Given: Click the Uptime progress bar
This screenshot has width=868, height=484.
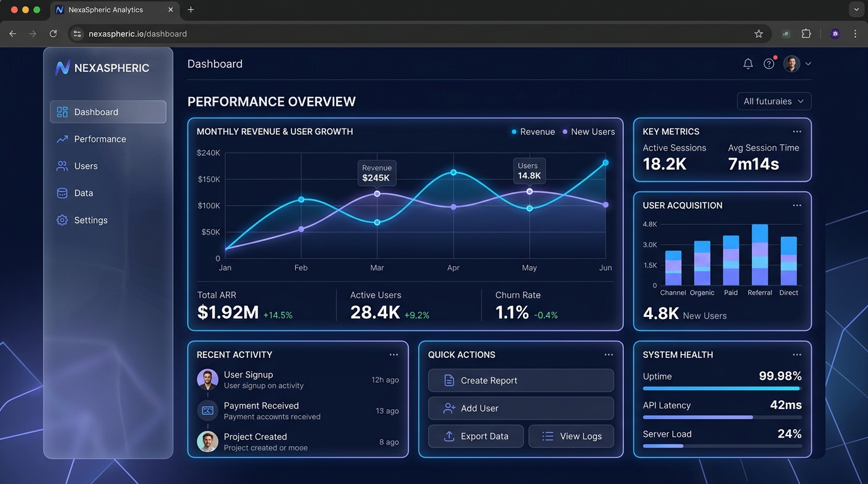Looking at the screenshot, I should 722,388.
